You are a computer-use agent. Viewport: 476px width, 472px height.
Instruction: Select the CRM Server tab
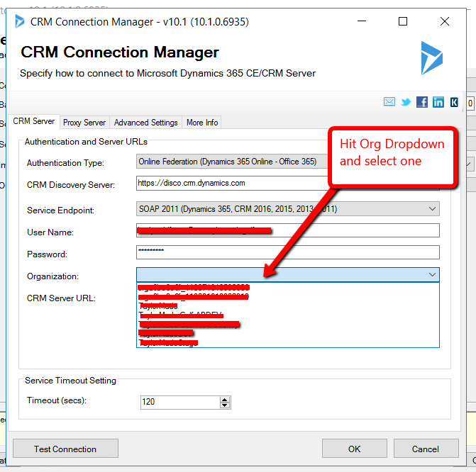(34, 121)
